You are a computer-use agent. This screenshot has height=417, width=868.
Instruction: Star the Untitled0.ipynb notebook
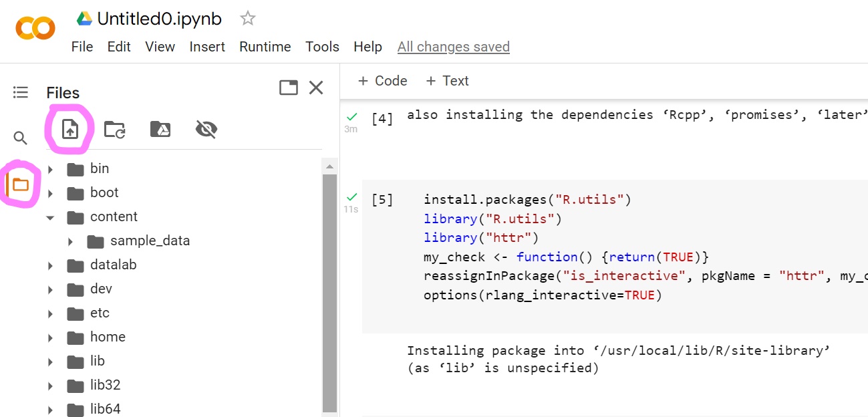(x=248, y=19)
